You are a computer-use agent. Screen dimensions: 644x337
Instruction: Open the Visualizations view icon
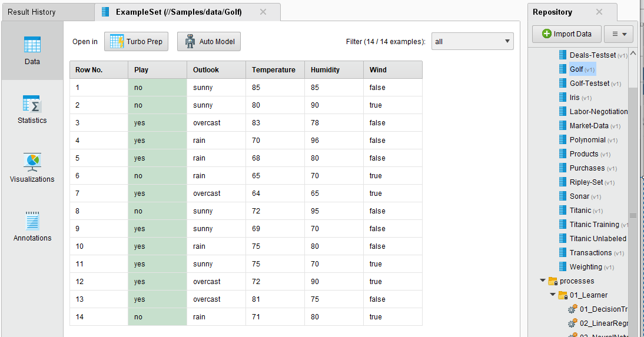tap(32, 163)
